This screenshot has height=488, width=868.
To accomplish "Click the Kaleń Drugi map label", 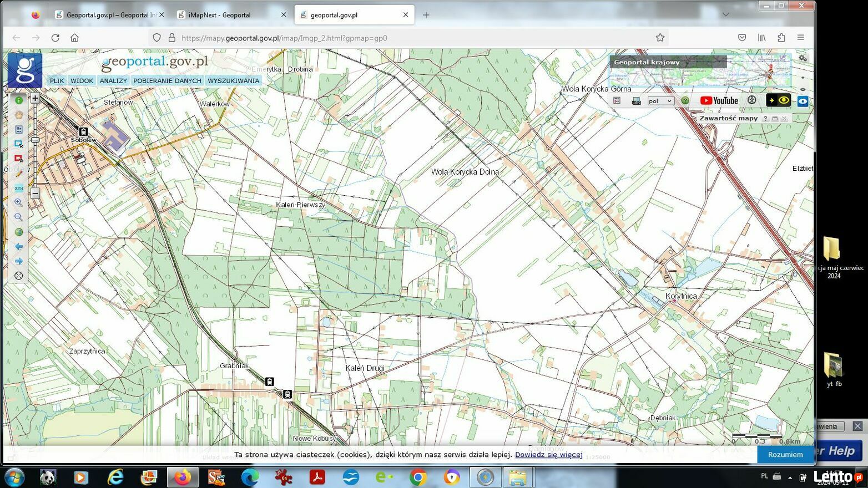I will click(365, 368).
